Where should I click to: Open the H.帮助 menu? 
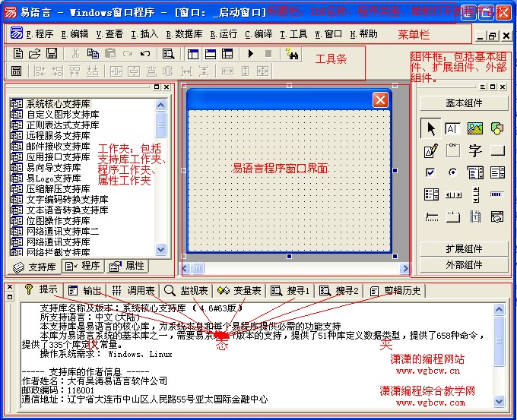point(363,34)
